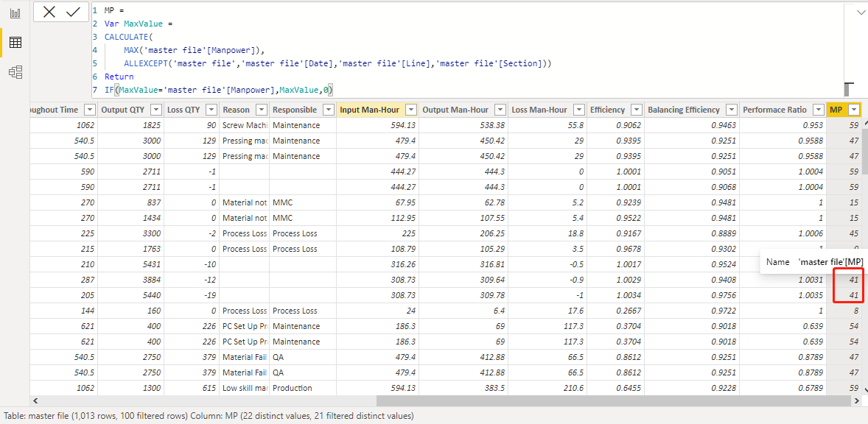Select the Input Man-Hour cell 67.95
The image size is (868, 424).
tap(377, 202)
